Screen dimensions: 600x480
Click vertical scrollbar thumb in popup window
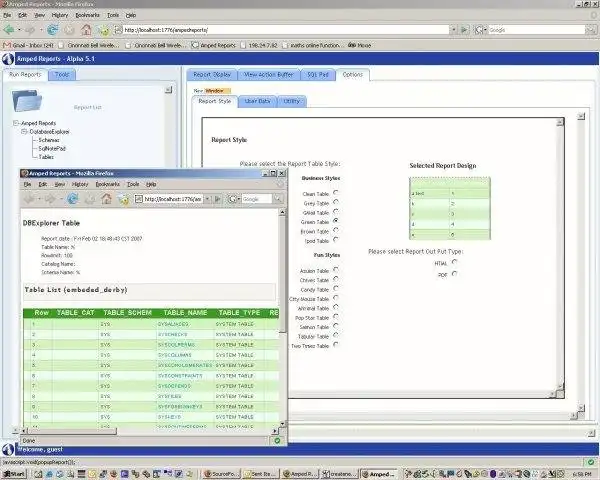(282, 274)
